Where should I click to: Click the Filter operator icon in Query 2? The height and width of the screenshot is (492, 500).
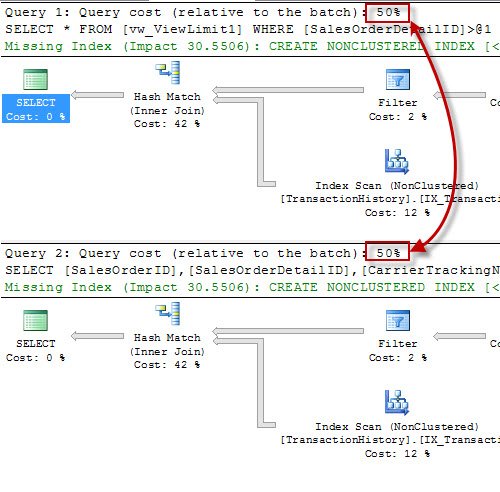coord(398,320)
